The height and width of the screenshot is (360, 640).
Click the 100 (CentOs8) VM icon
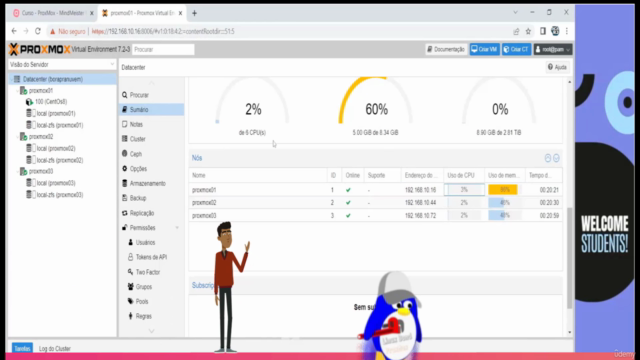pyautogui.click(x=29, y=102)
